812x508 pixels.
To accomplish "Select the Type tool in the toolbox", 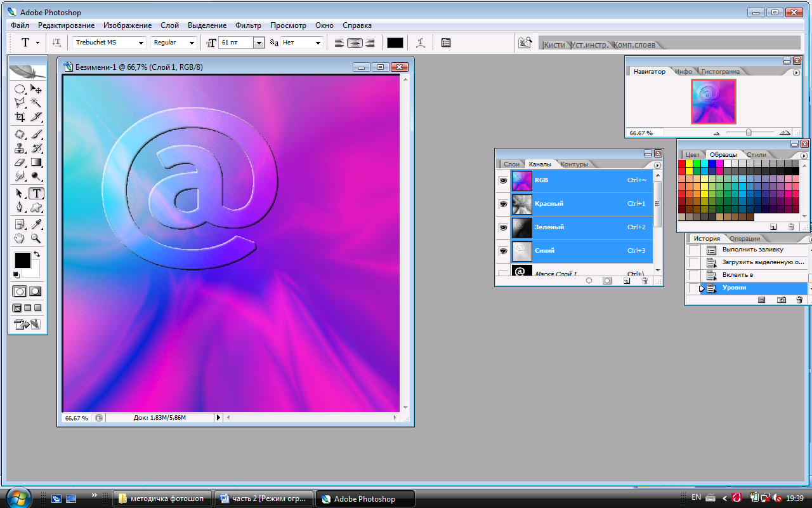I will pos(36,194).
